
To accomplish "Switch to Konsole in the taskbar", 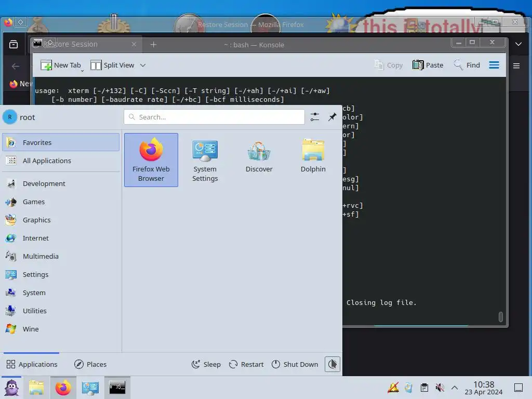I will click(x=117, y=388).
